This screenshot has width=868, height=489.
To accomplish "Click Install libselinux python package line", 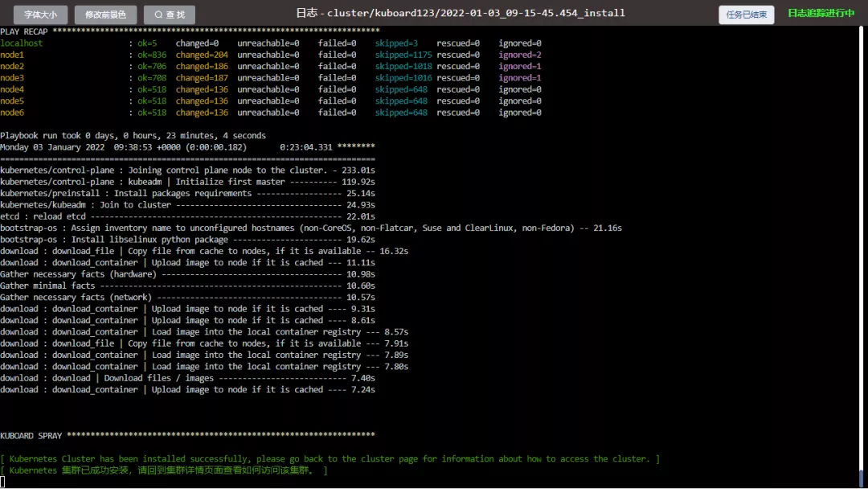I will click(x=187, y=240).
